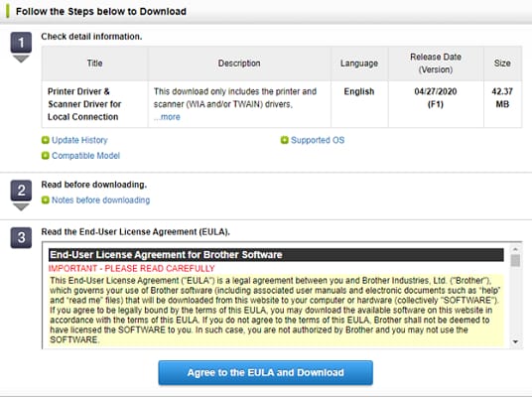The height and width of the screenshot is (397, 532).
Task: Click 'Read the End-User License Agreement (EULA).' text
Action: (x=136, y=232)
